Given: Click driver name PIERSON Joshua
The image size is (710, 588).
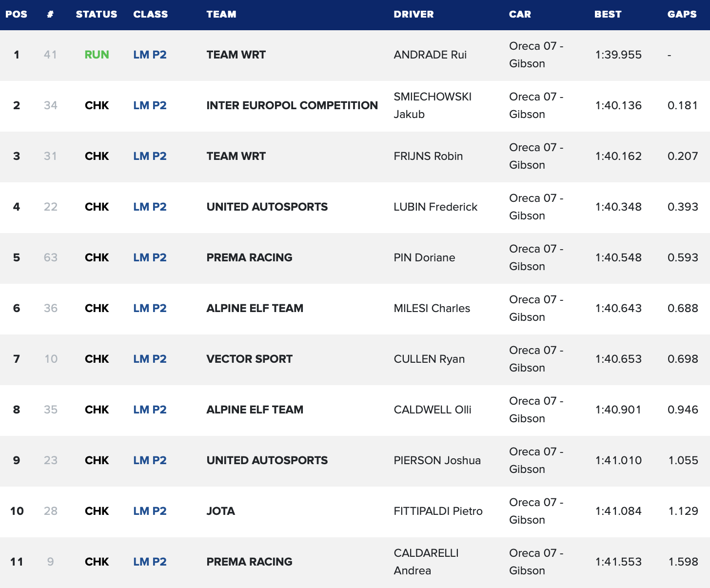Looking at the screenshot, I should point(437,460).
